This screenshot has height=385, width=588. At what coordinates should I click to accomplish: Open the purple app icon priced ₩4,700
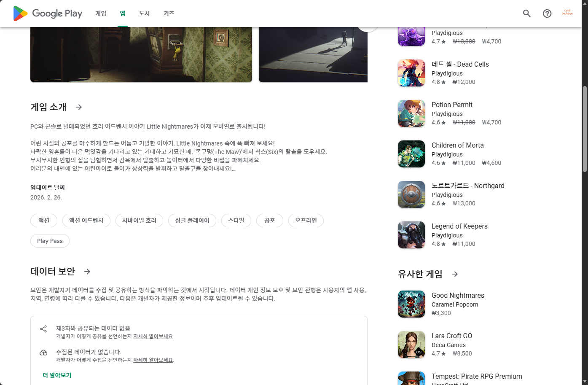tap(411, 37)
